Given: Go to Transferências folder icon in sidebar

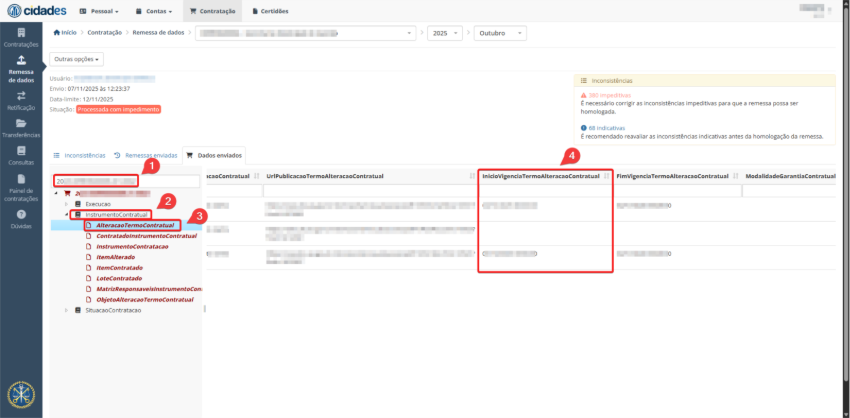Looking at the screenshot, I should pyautogui.click(x=21, y=128).
